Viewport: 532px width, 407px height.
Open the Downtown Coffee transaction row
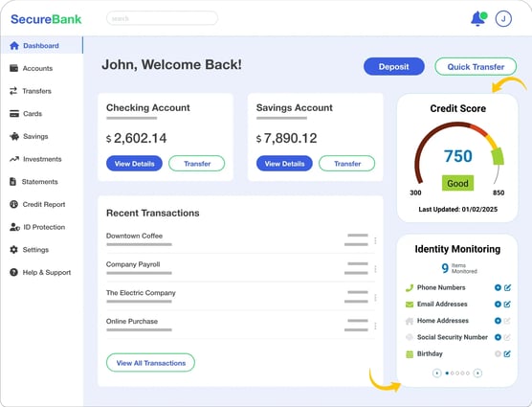tap(240, 239)
